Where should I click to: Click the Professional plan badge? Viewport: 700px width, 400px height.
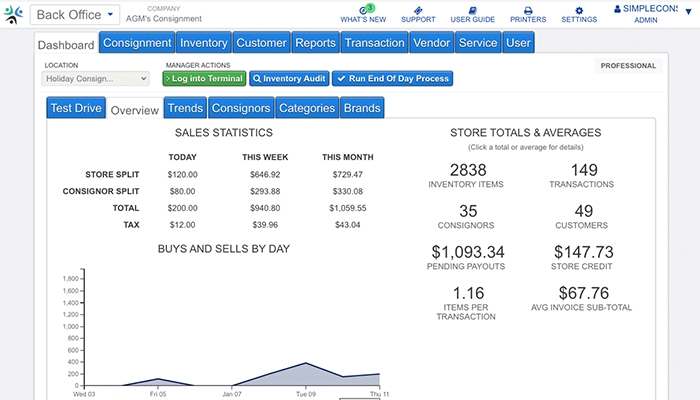point(628,66)
